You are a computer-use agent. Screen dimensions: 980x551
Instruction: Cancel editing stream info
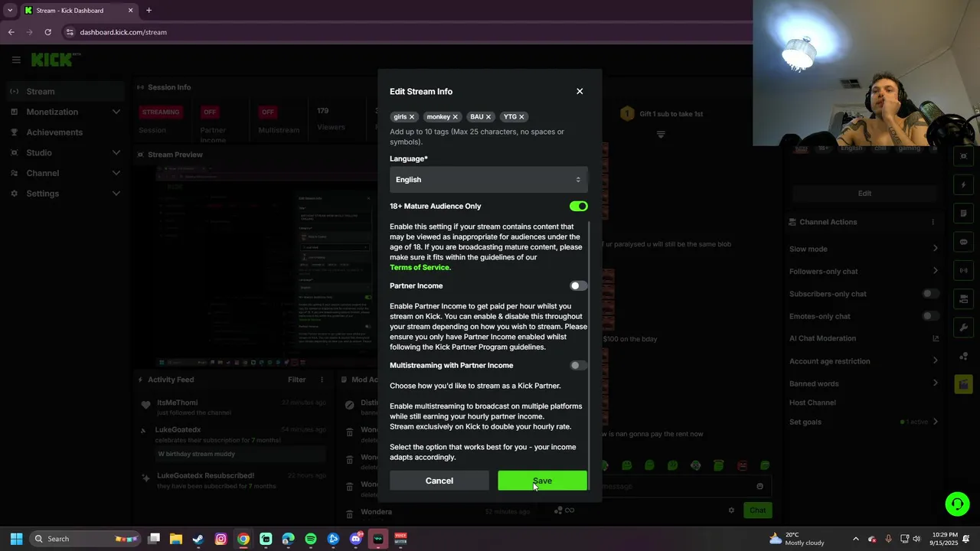tap(439, 481)
